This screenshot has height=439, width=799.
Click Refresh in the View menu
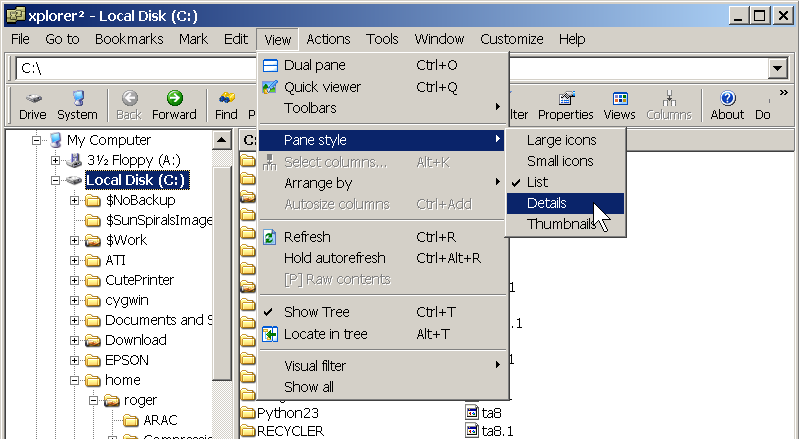[x=306, y=237]
